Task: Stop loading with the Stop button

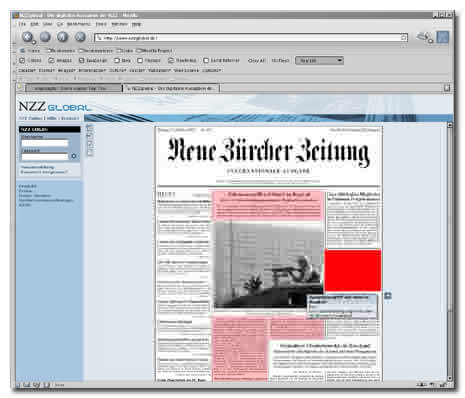Action: (x=80, y=37)
